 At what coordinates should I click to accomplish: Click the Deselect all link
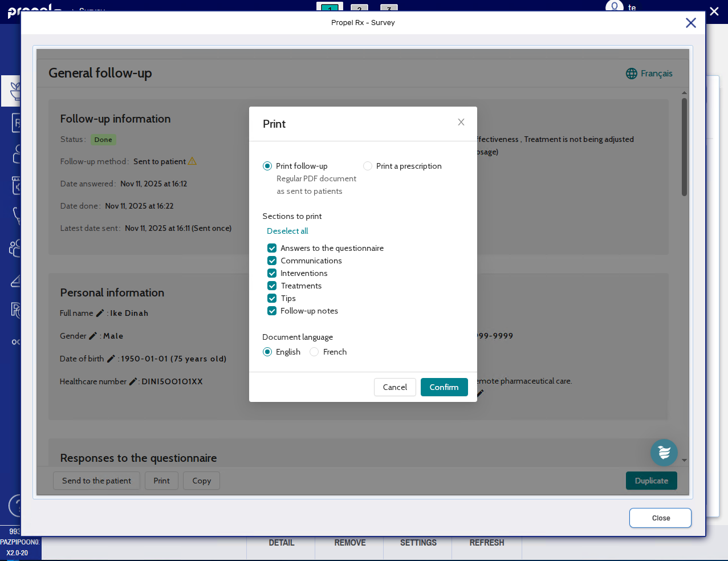287,231
